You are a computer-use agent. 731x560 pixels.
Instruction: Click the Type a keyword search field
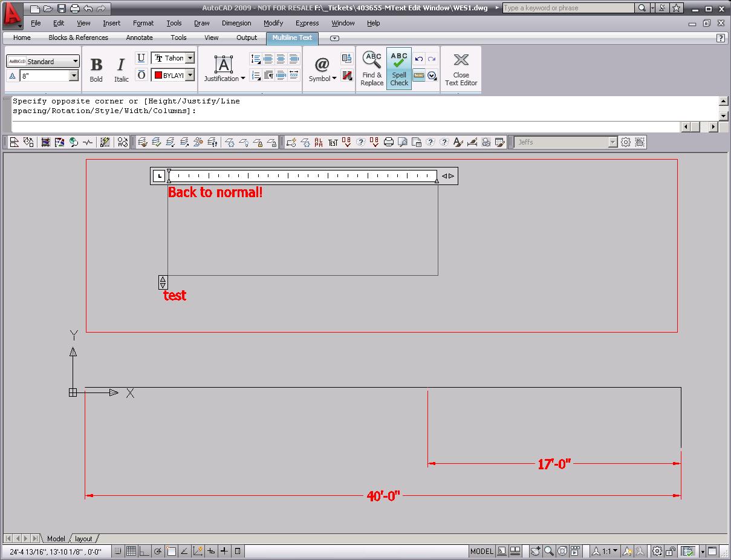point(569,8)
